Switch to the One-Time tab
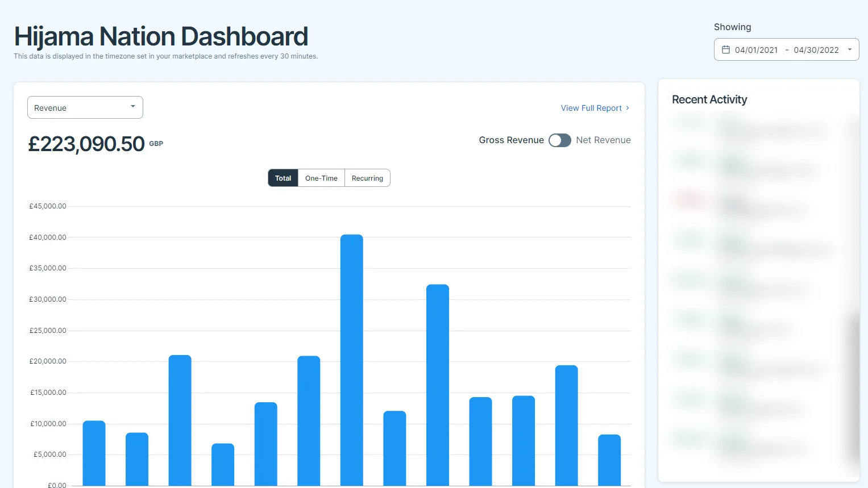Screen dimensions: 868x488 [321, 178]
